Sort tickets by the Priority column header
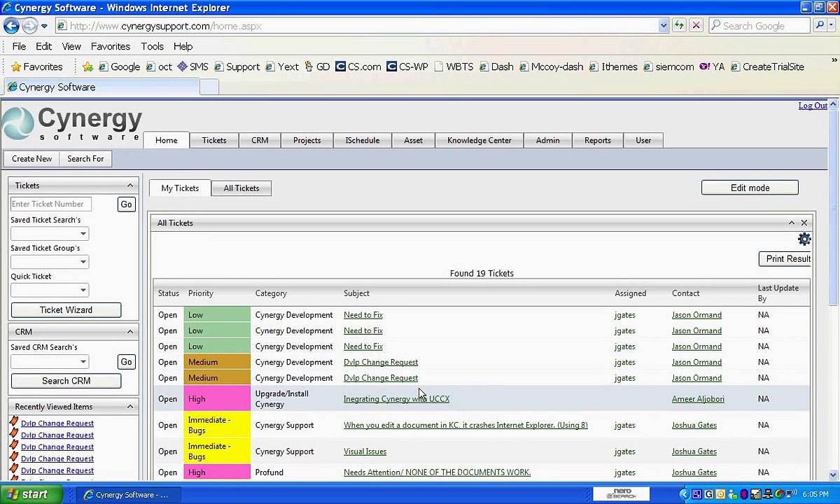 point(200,293)
